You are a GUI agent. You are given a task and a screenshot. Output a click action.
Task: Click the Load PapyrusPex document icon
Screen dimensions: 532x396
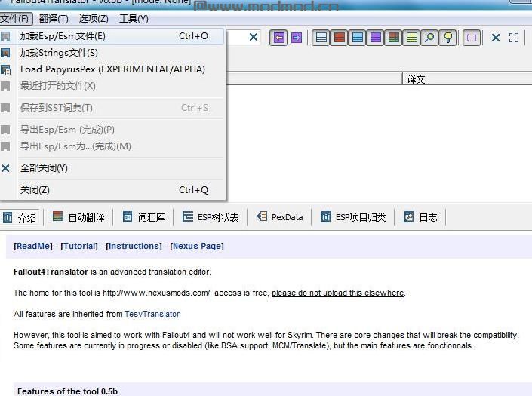pyautogui.click(x=5, y=69)
